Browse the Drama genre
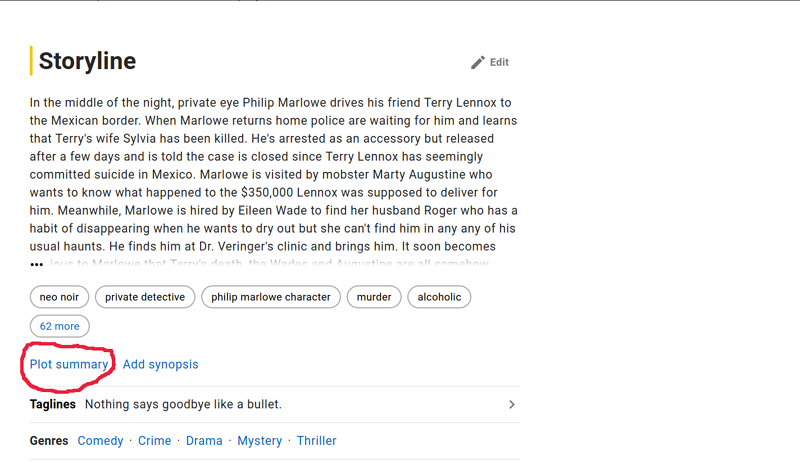 click(204, 441)
